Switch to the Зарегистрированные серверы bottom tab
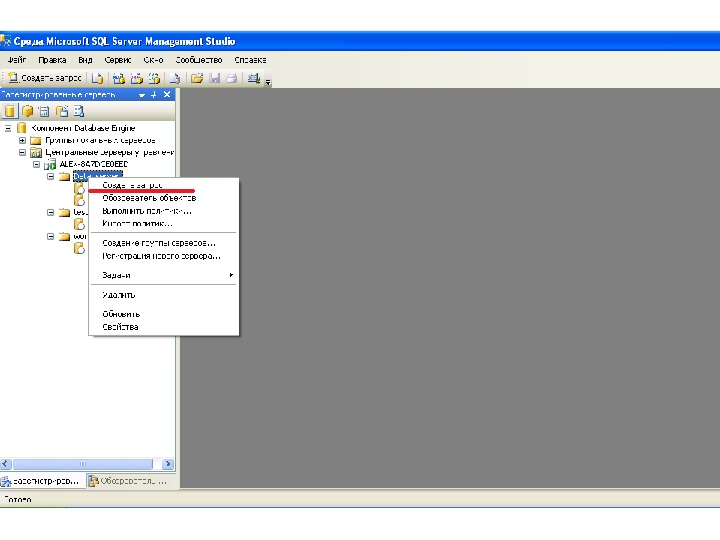The height and width of the screenshot is (540, 720). point(42,481)
